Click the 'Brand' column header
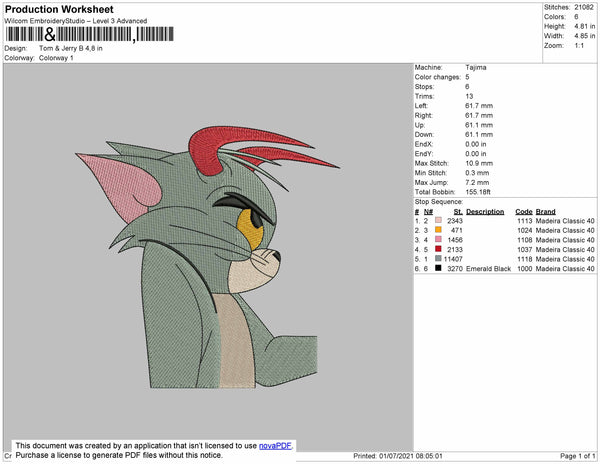The height and width of the screenshot is (464, 600). point(546,212)
